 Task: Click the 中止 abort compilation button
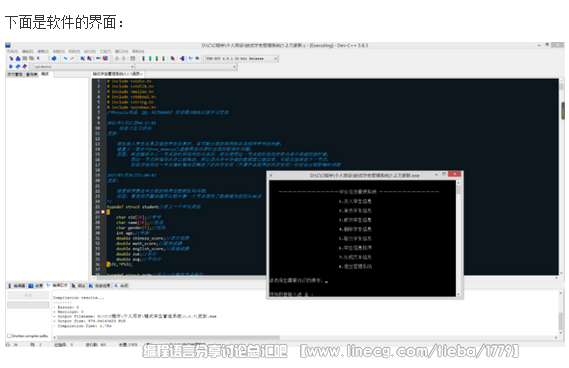click(x=28, y=296)
